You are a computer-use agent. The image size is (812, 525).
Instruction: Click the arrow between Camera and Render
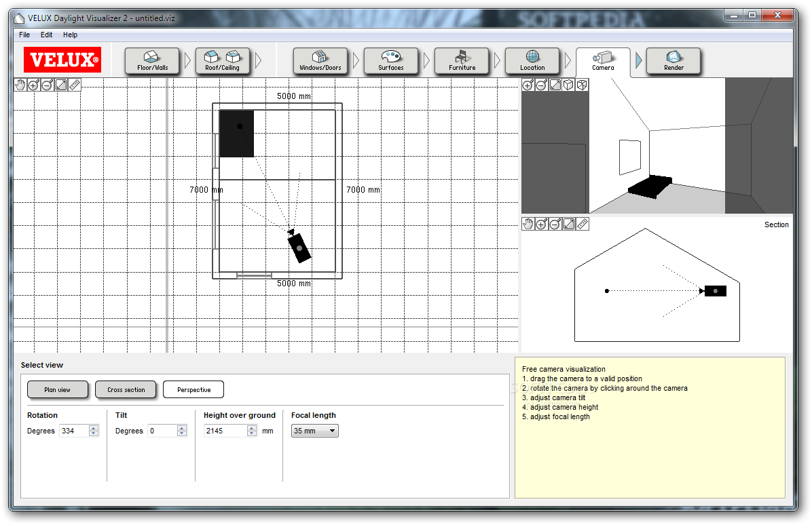pyautogui.click(x=638, y=60)
